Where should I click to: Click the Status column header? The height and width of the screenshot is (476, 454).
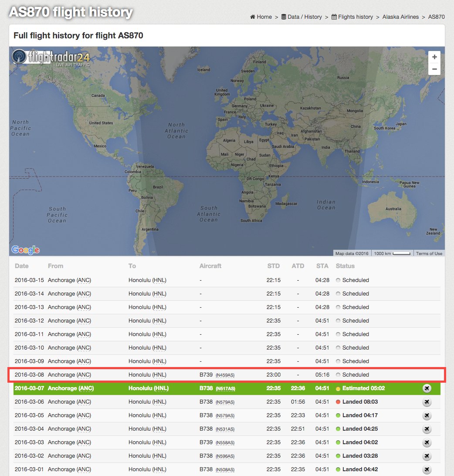tap(345, 266)
